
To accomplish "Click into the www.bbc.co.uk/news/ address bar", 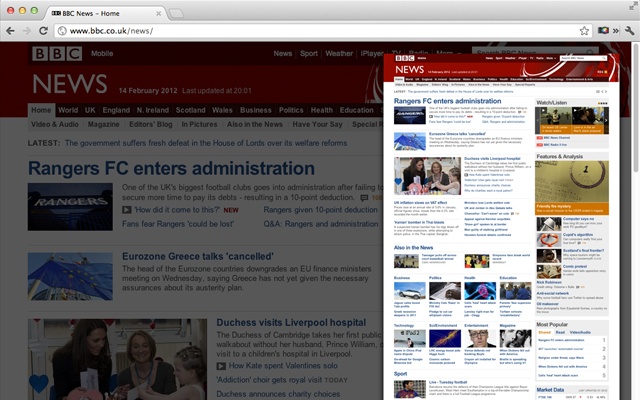I will click(322, 31).
